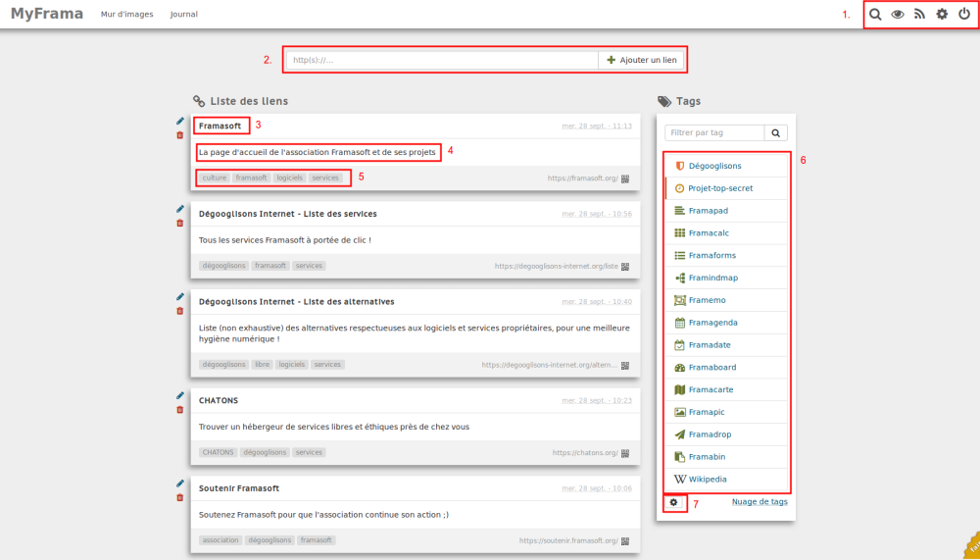This screenshot has height=560, width=980.
Task: Delete the Soutenir Framasoft link
Action: click(x=180, y=497)
